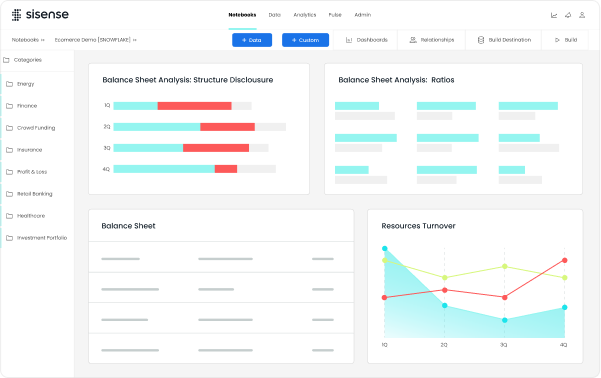Expand the Ecomerce Demo [SNOWFLAKE] breadcrumb

(x=95, y=40)
